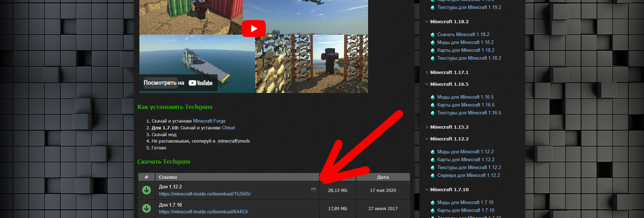Click the 'Для 1.12.2' row title
Viewport: 644px width, 218px height.
pyautogui.click(x=171, y=187)
